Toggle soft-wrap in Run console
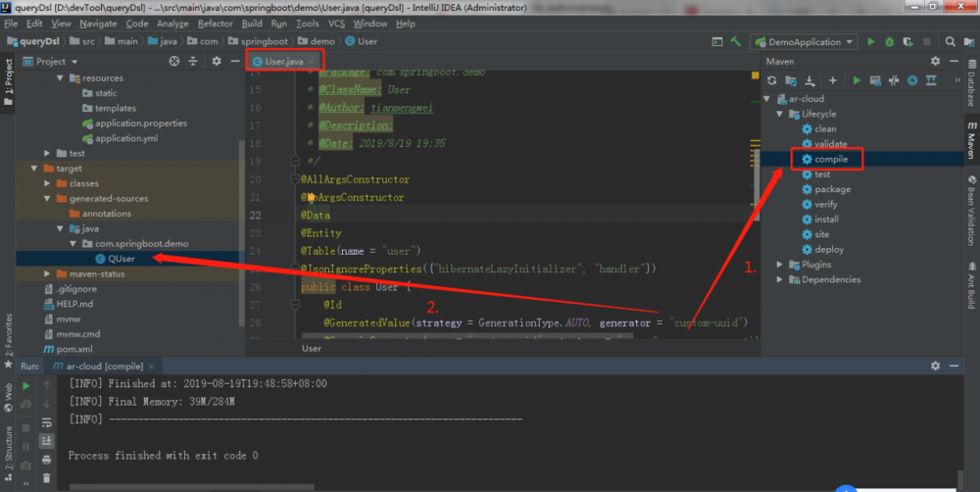Viewport: 980px width, 492px height. coord(46,421)
